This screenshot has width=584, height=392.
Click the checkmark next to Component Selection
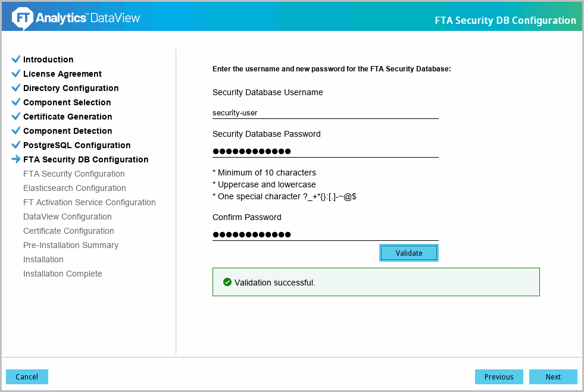point(16,102)
